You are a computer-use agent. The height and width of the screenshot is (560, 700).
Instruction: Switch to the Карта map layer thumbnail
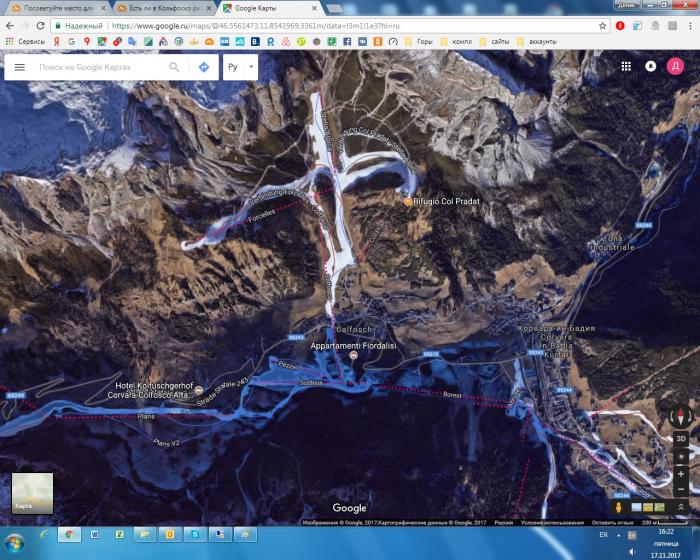tap(32, 493)
